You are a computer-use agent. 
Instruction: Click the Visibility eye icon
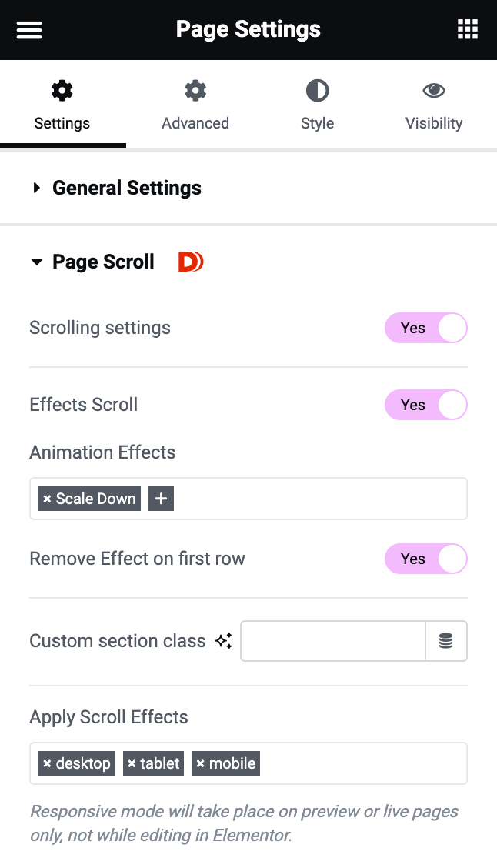(433, 90)
